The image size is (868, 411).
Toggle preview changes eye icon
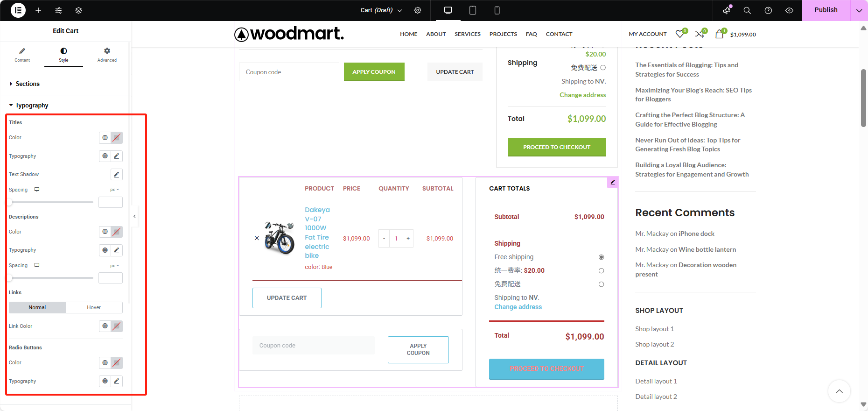click(789, 10)
